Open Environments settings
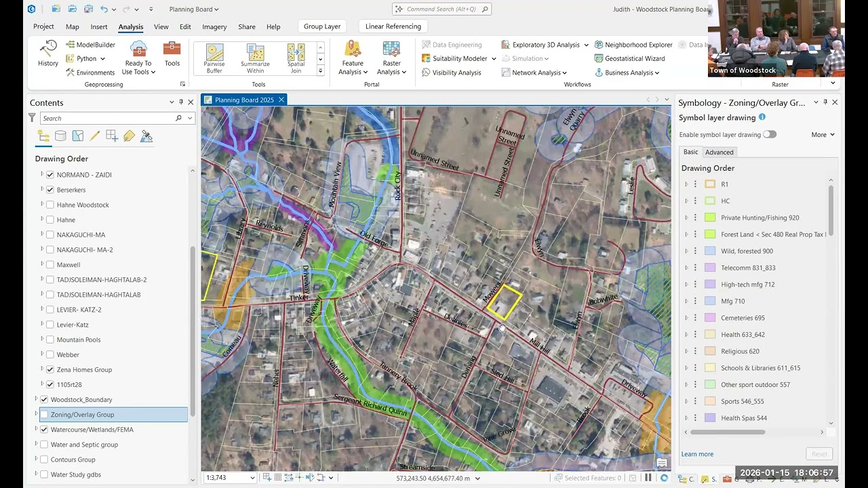This screenshot has height=488, width=868. tap(90, 73)
